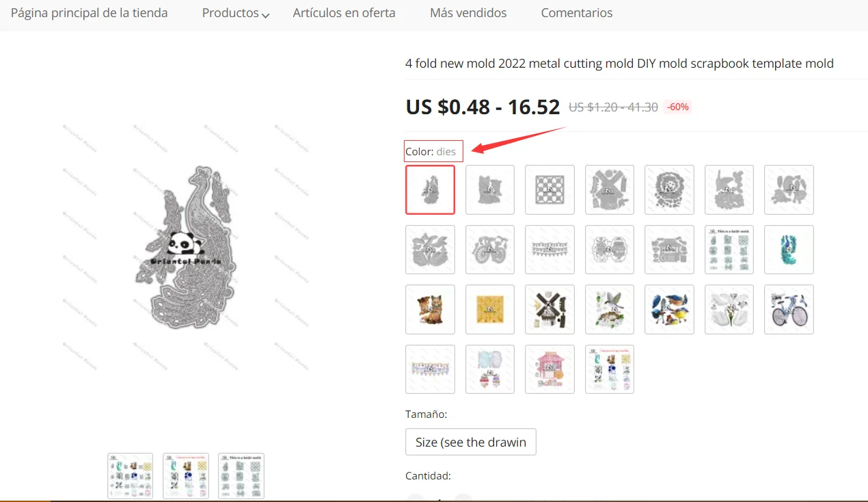
Task: Open the Comentarios tab
Action: 577,13
